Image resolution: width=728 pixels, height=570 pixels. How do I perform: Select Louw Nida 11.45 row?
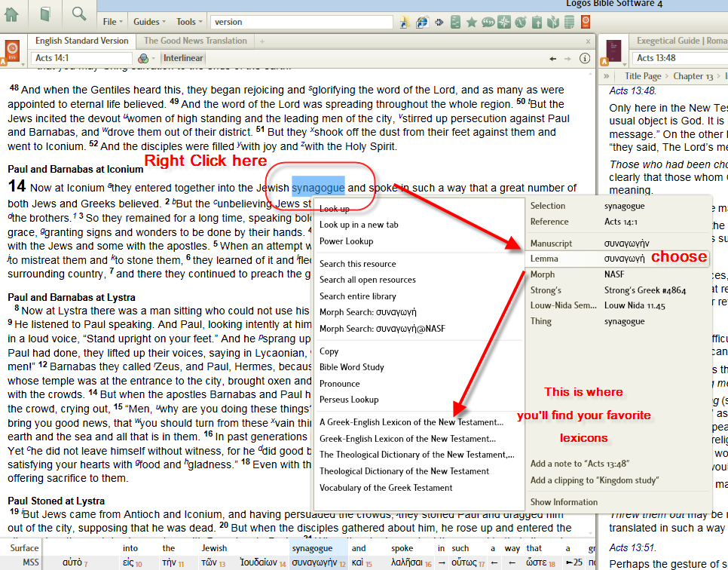click(x=617, y=305)
